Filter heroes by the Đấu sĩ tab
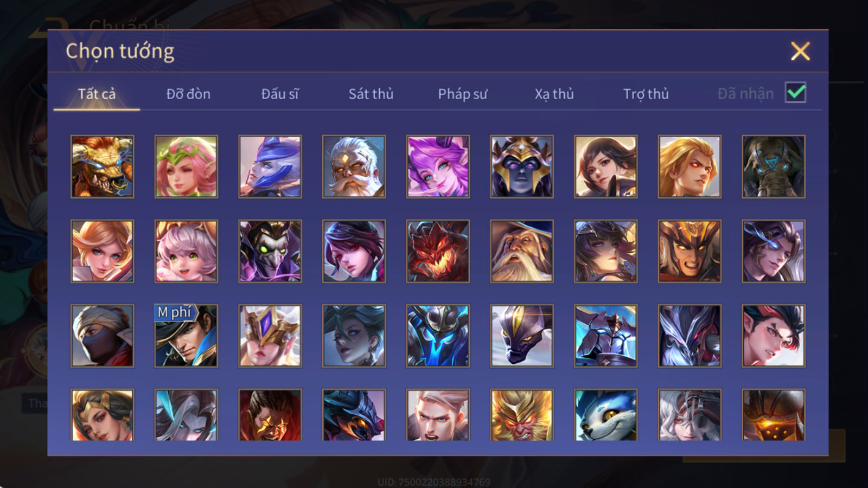 tap(280, 94)
